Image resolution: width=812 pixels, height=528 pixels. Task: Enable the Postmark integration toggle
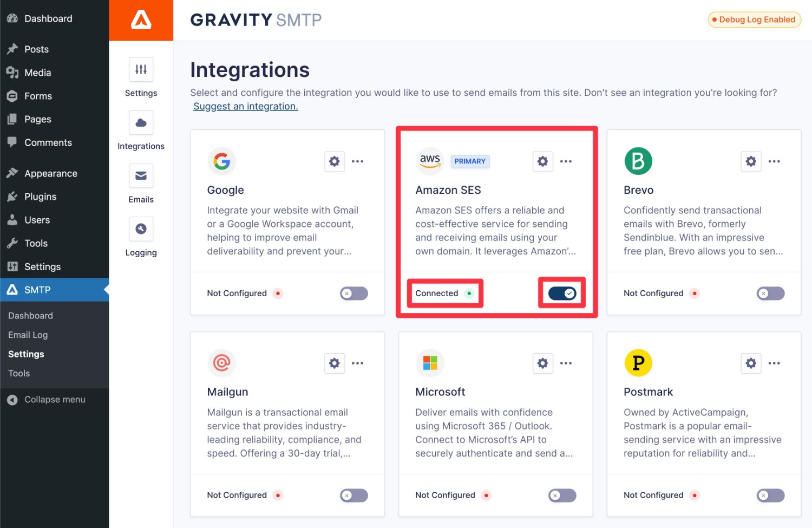[771, 496]
